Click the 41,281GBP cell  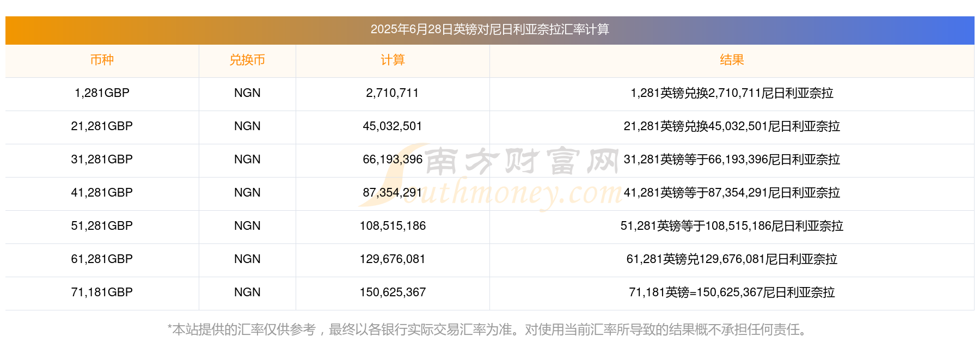pos(102,193)
